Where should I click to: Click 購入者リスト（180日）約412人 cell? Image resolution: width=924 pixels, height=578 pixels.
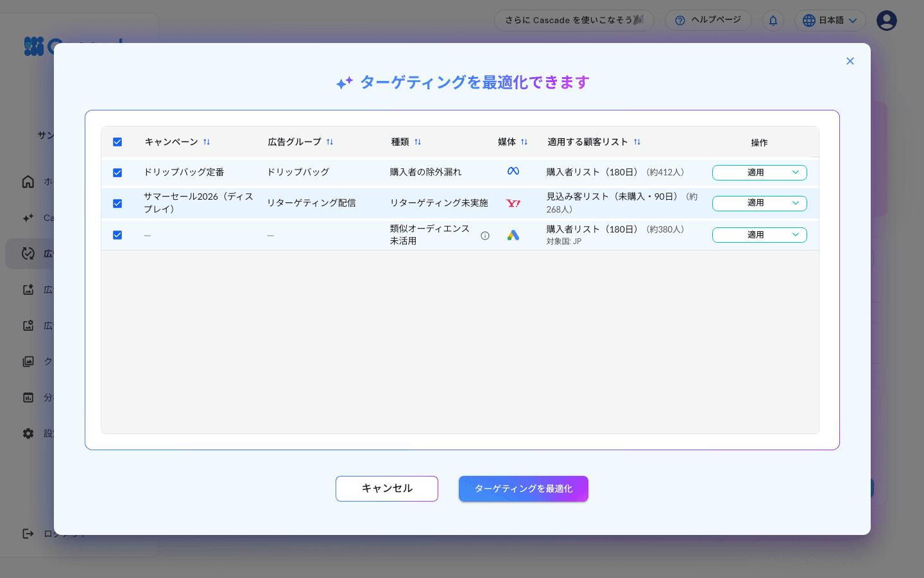tap(616, 172)
